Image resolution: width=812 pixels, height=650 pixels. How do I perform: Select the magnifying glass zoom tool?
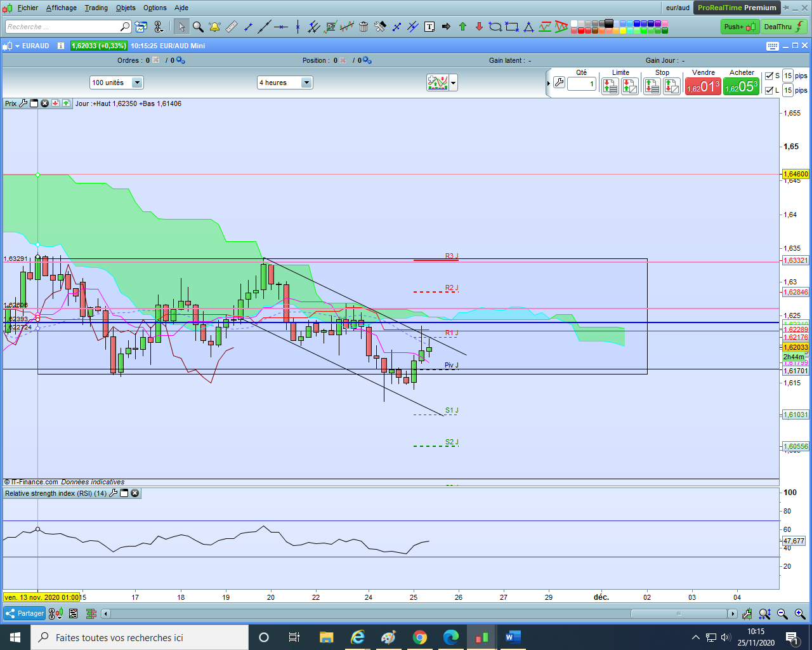click(x=198, y=27)
